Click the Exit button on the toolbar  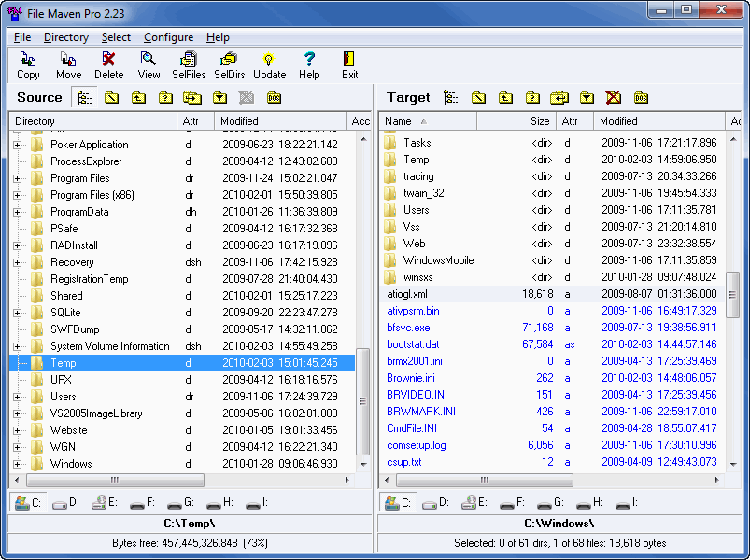[x=347, y=64]
